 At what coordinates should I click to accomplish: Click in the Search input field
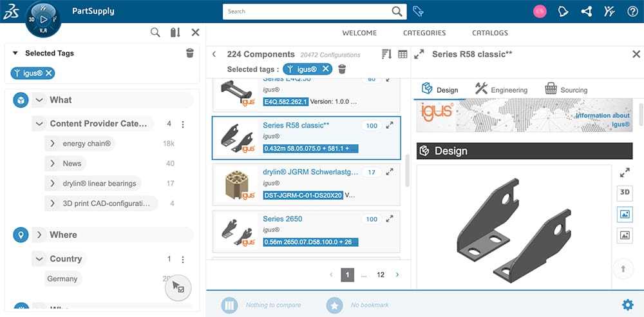(x=307, y=12)
